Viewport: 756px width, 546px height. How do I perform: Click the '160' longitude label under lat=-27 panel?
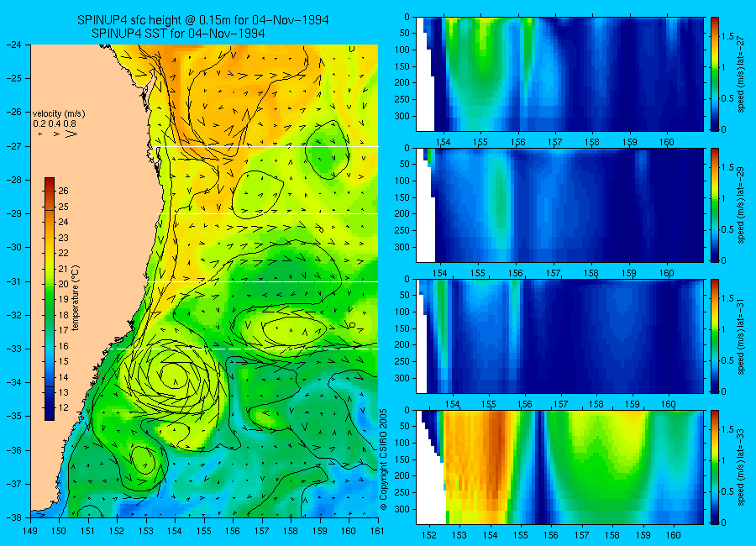click(667, 142)
